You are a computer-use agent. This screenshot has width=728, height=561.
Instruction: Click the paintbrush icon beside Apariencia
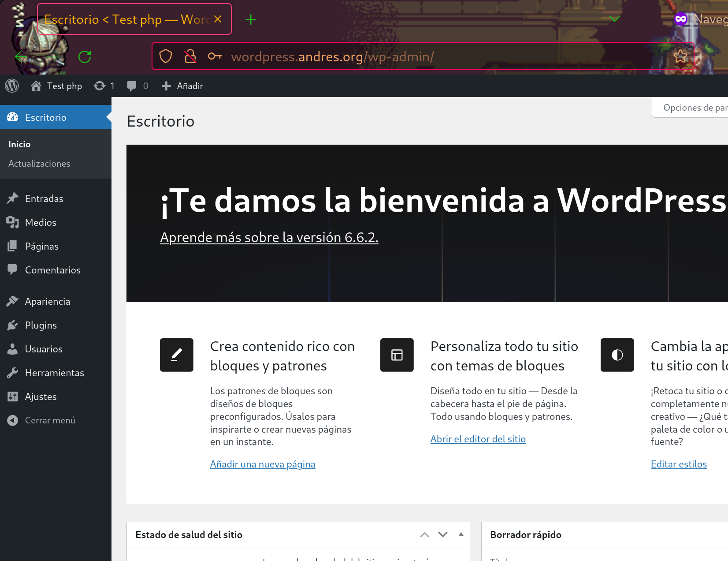pyautogui.click(x=12, y=301)
